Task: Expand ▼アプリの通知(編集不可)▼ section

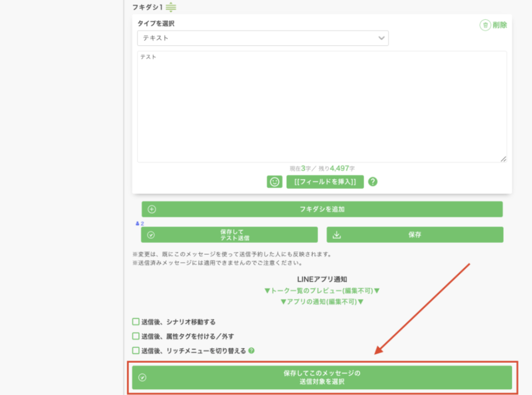Action: point(322,302)
